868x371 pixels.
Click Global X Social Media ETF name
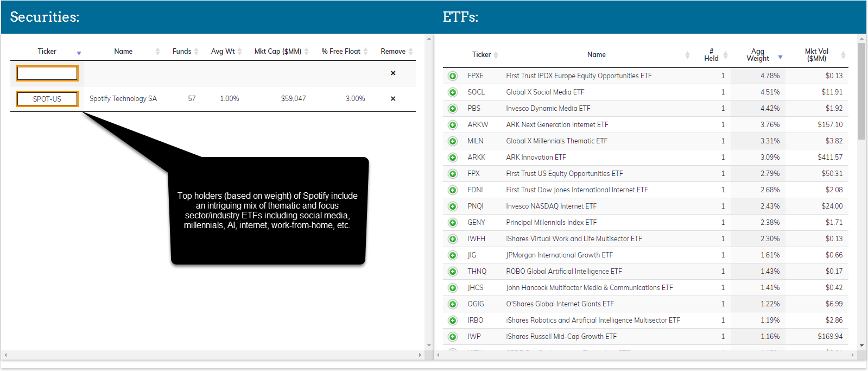(x=545, y=92)
